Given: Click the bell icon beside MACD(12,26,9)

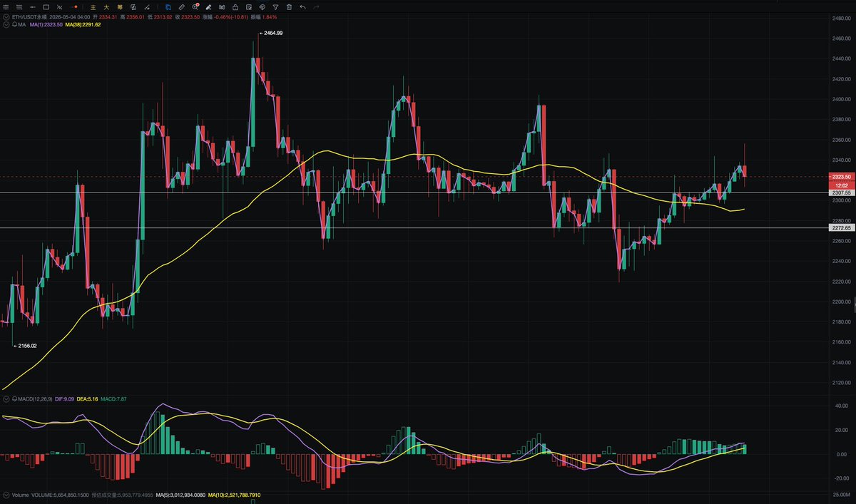Looking at the screenshot, I should click(x=14, y=398).
